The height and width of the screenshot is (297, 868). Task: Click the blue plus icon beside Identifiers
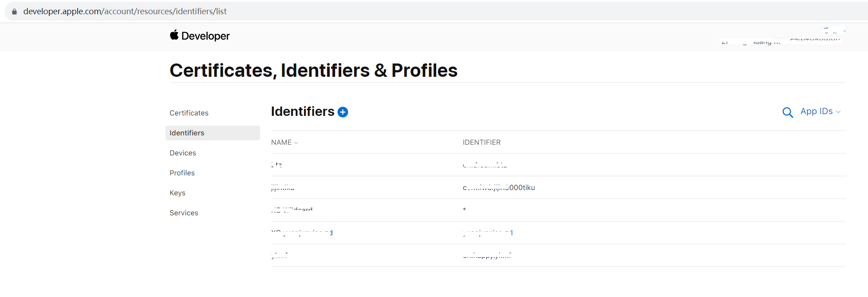(x=343, y=112)
